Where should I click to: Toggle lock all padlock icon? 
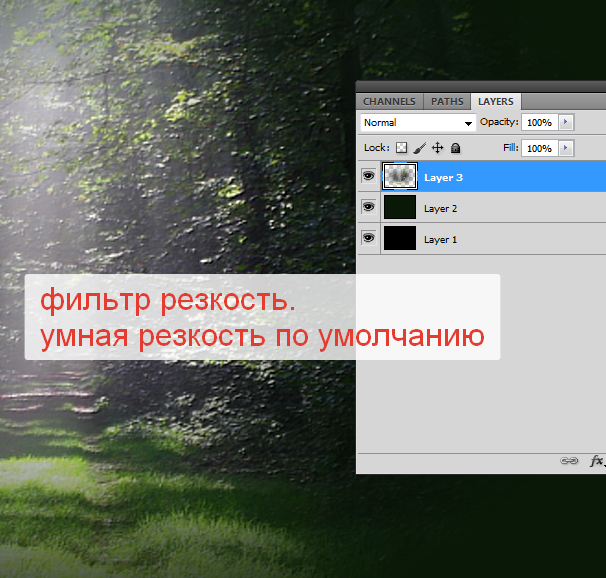point(456,148)
